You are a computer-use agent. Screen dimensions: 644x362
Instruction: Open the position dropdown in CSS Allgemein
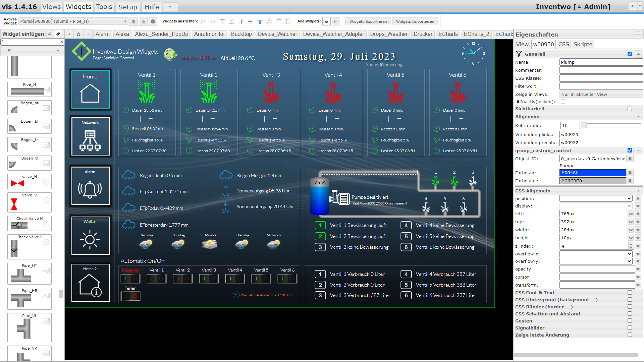tap(596, 198)
